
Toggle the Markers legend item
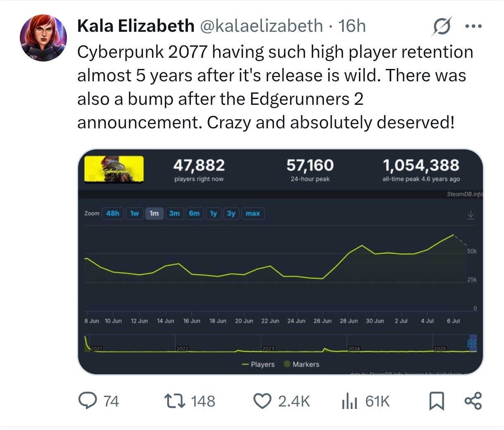302,364
